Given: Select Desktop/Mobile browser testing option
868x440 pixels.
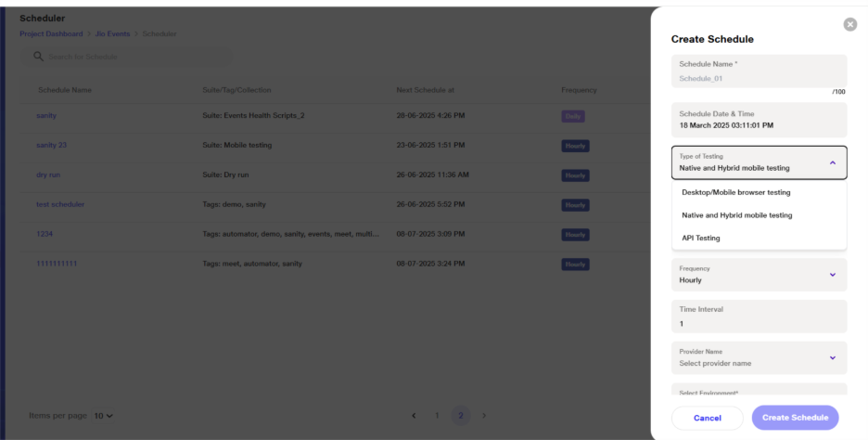Looking at the screenshot, I should 759,193.
